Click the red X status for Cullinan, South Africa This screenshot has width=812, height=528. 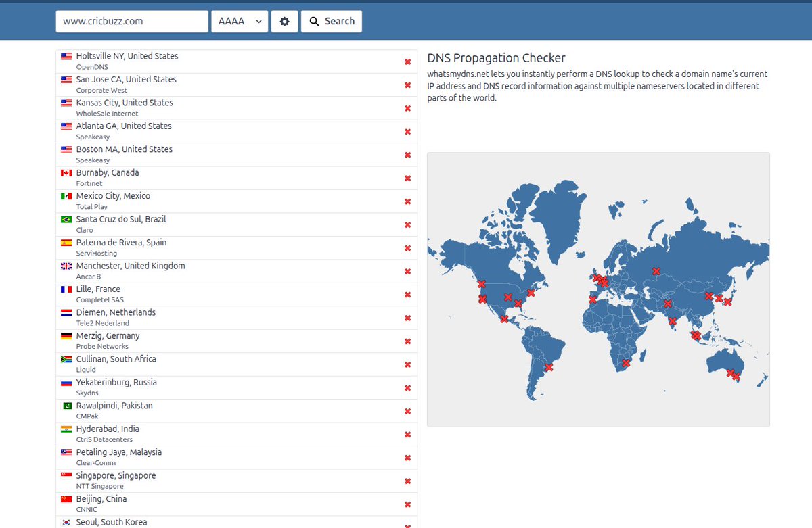tap(407, 365)
